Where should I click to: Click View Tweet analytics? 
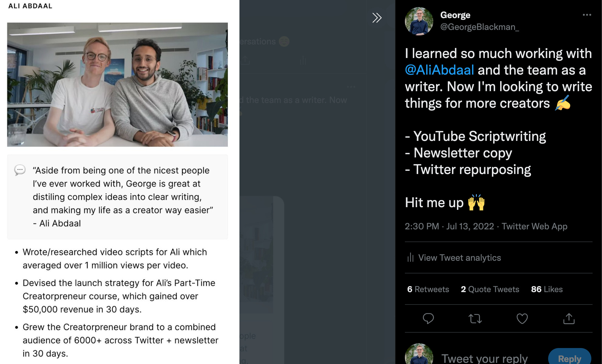point(459,258)
